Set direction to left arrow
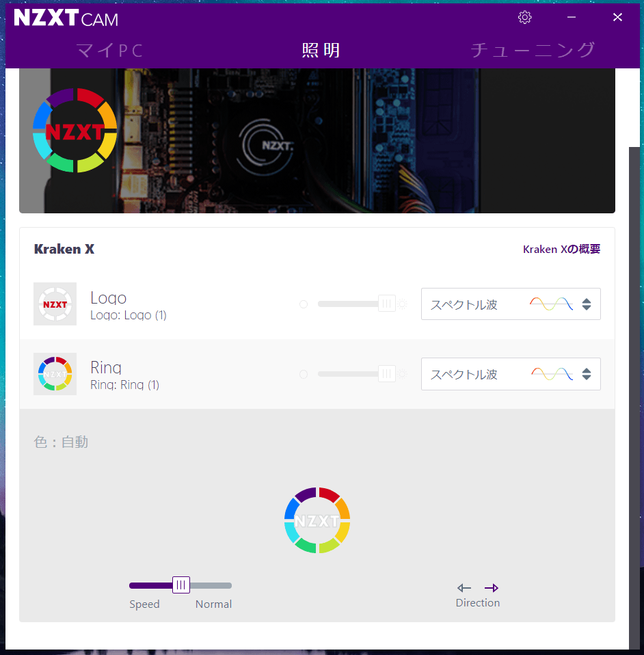The height and width of the screenshot is (655, 644). pos(464,588)
